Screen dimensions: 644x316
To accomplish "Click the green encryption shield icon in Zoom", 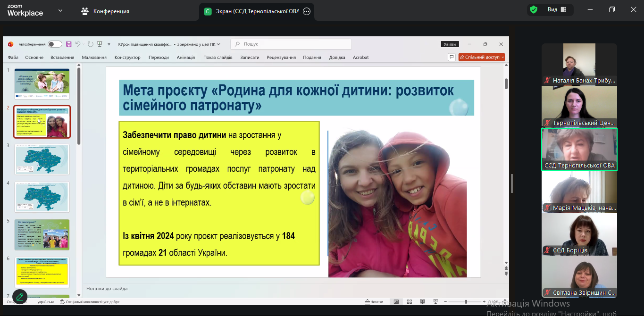I will click(x=534, y=10).
